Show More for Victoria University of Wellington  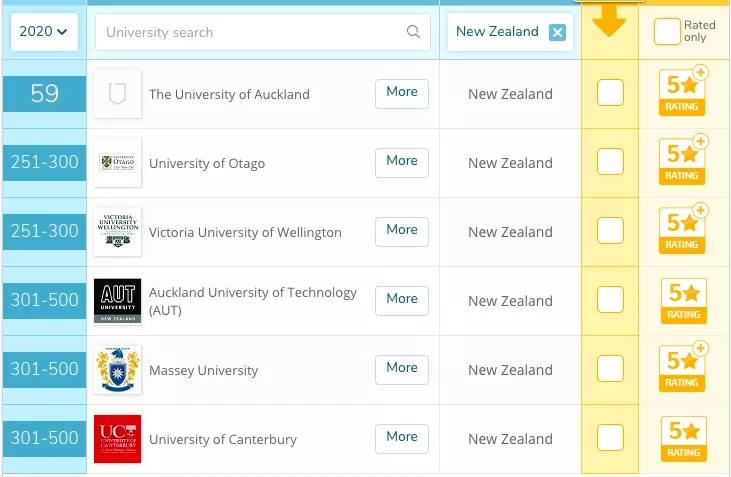(401, 231)
